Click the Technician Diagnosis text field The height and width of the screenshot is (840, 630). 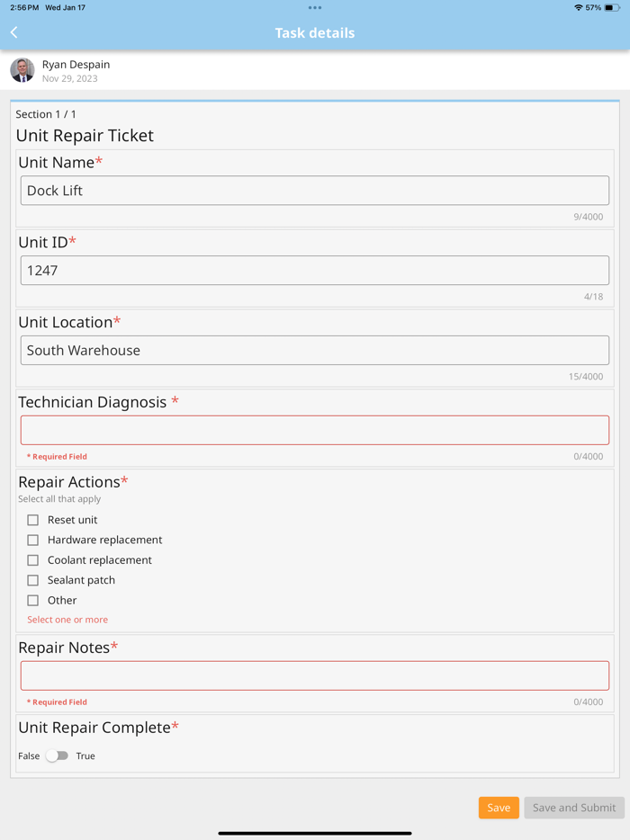tap(314, 430)
